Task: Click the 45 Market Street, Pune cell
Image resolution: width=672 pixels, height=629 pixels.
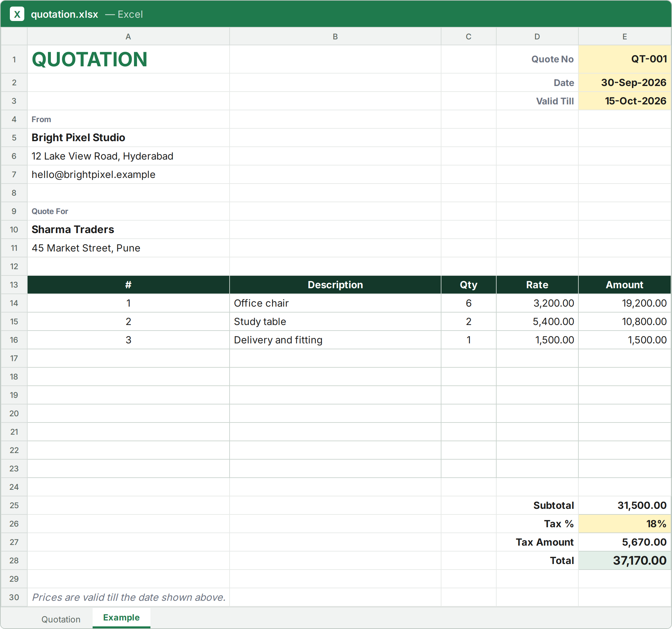Action: coord(128,248)
